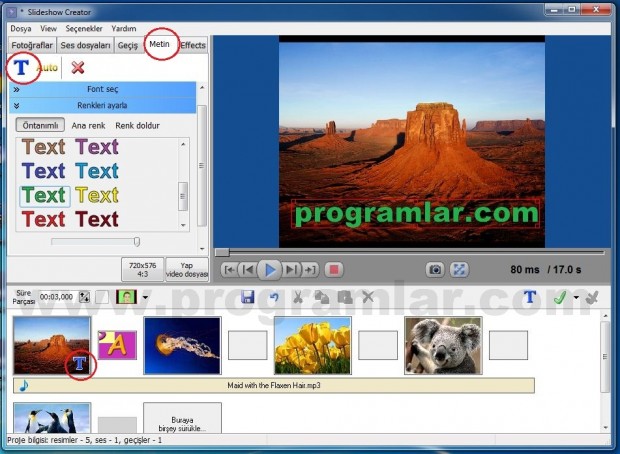Play the slideshow preview
Screen dimensions: 620x454
(270, 270)
